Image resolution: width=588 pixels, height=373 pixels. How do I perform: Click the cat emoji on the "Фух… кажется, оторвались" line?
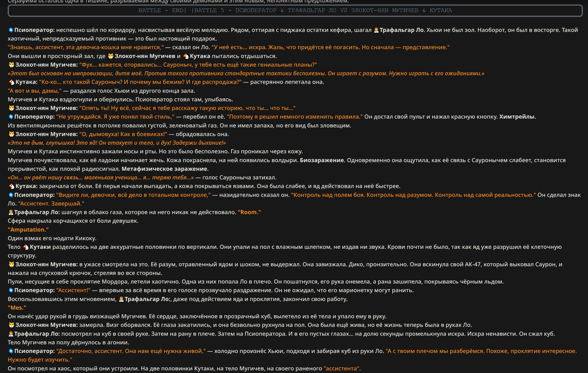11,65
